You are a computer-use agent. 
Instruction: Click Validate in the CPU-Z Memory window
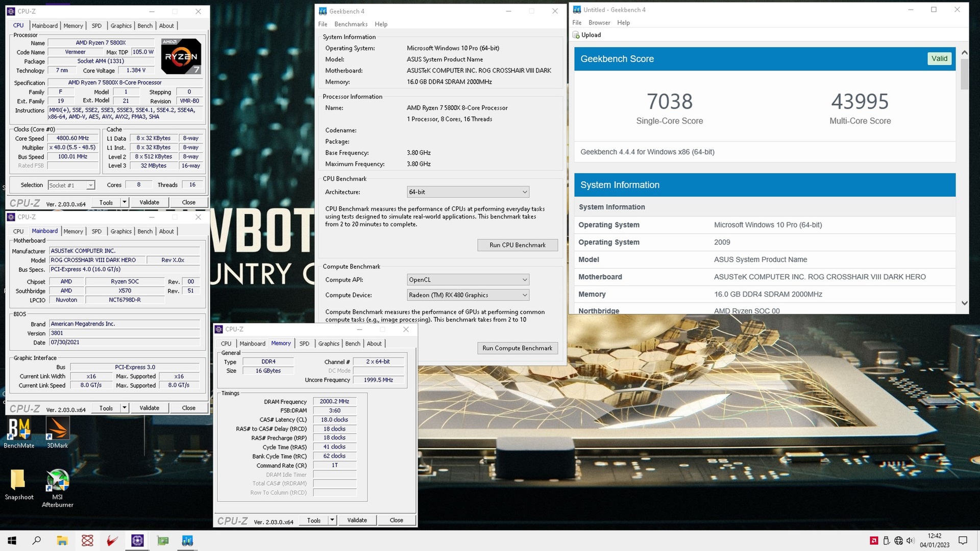click(x=357, y=520)
